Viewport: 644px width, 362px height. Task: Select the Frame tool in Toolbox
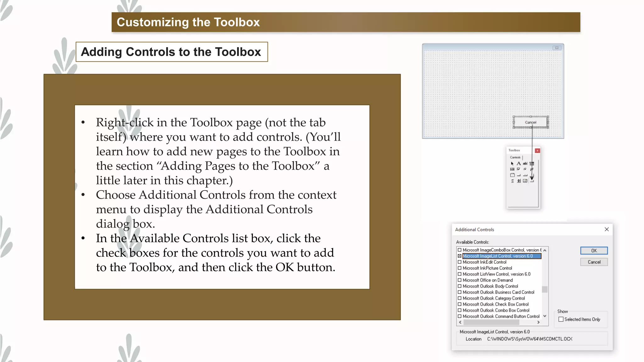(512, 175)
